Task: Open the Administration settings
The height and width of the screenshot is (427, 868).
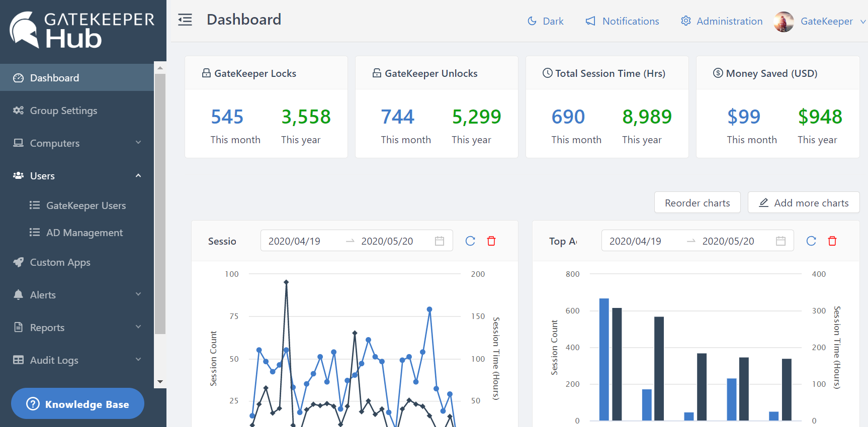Action: pyautogui.click(x=722, y=21)
